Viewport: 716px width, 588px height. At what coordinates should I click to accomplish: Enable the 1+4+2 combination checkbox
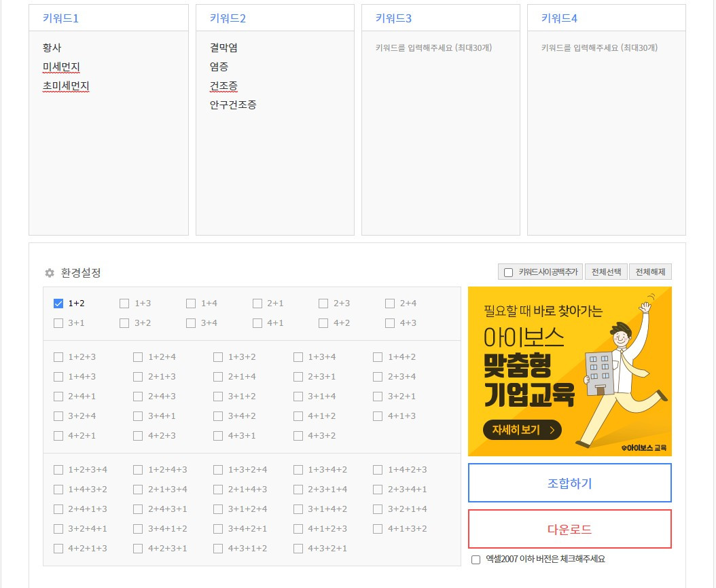click(x=378, y=357)
